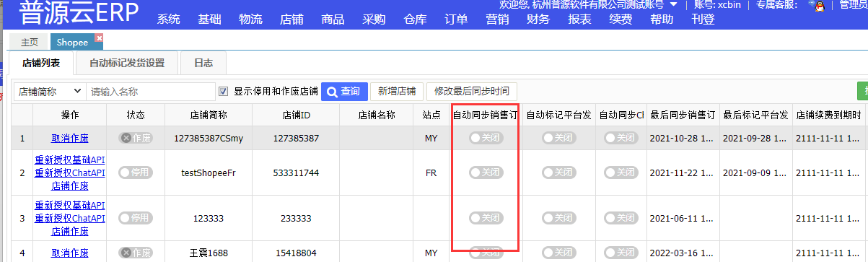868x262 pixels.
Task: Toggle 自动标记平台发货 switch for store 123333
Action: [x=559, y=218]
